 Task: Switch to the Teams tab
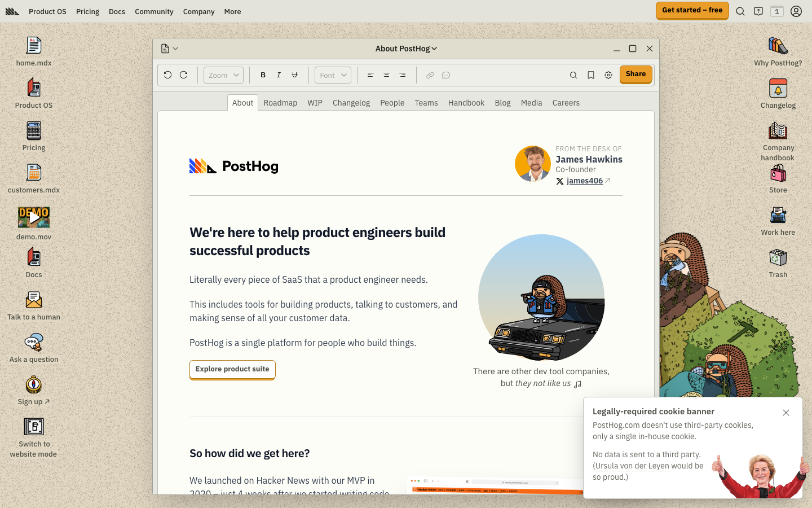pyautogui.click(x=426, y=103)
